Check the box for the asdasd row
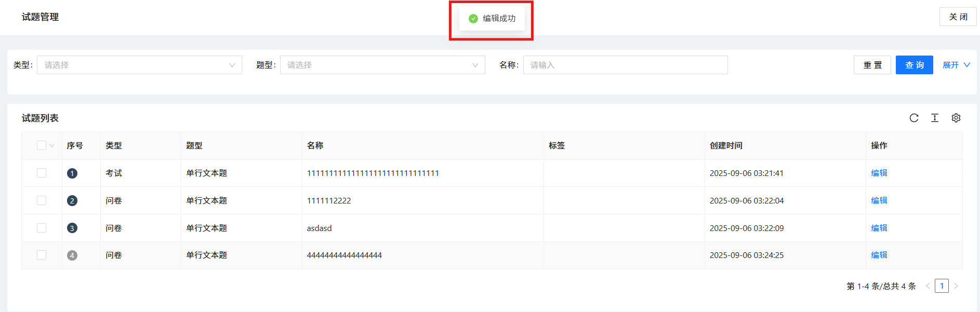 42,228
